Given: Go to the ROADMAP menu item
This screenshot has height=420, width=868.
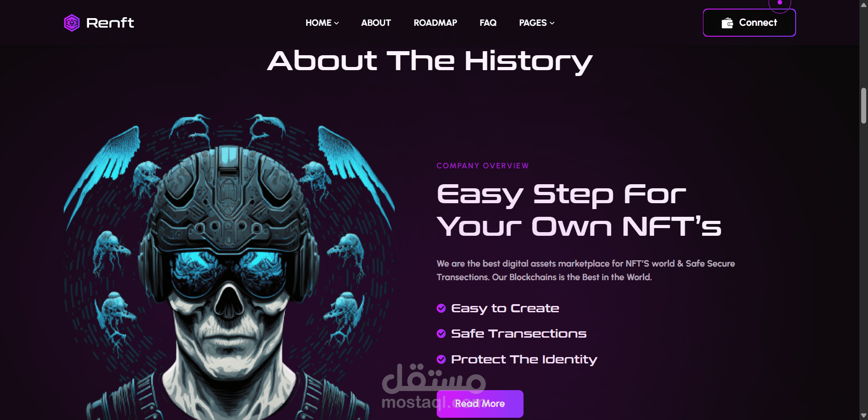Looking at the screenshot, I should 435,23.
